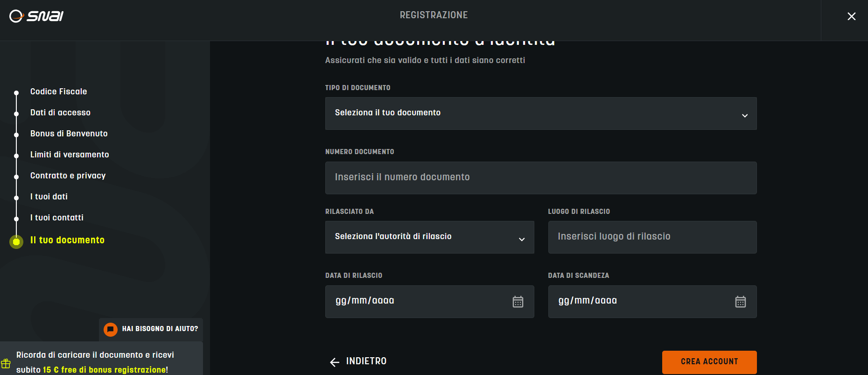The width and height of the screenshot is (868, 375).
Task: Click the Numero documento input field
Action: 541,178
